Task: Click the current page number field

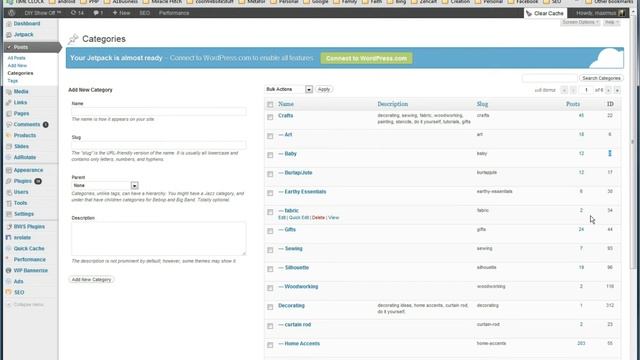Action: [587, 90]
